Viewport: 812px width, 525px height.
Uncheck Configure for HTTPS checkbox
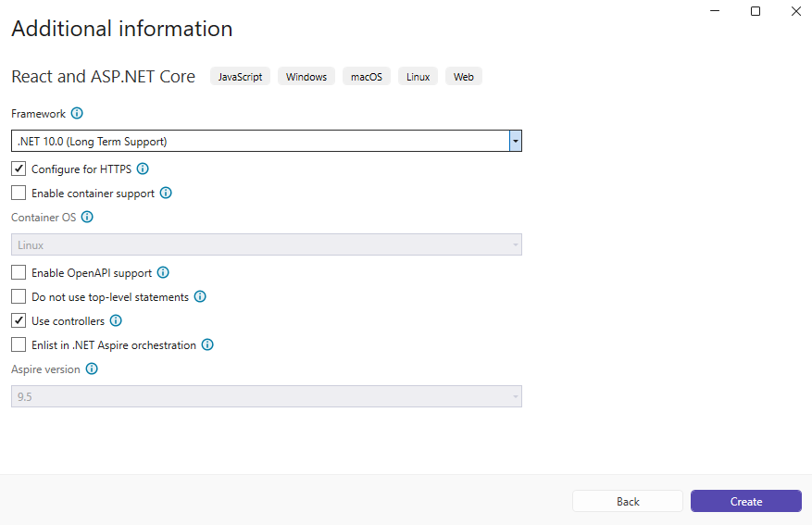pyautogui.click(x=19, y=169)
